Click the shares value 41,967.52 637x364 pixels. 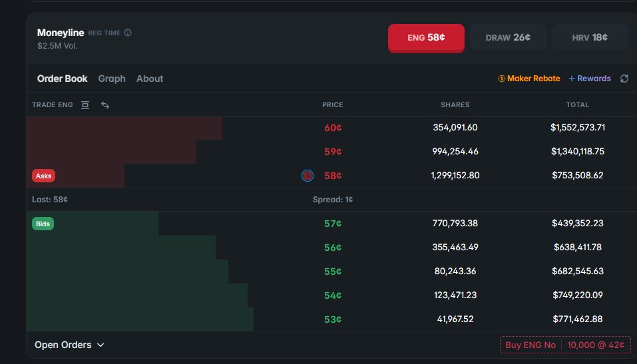click(x=455, y=319)
